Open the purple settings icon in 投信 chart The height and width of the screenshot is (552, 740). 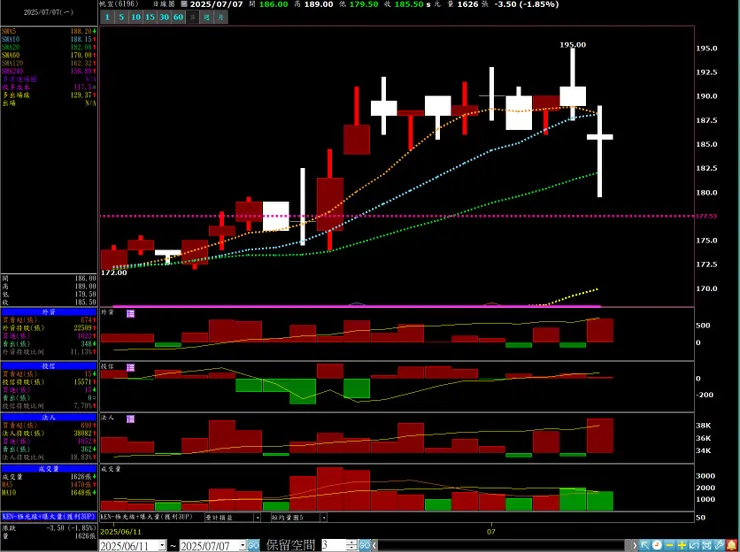pos(131,368)
